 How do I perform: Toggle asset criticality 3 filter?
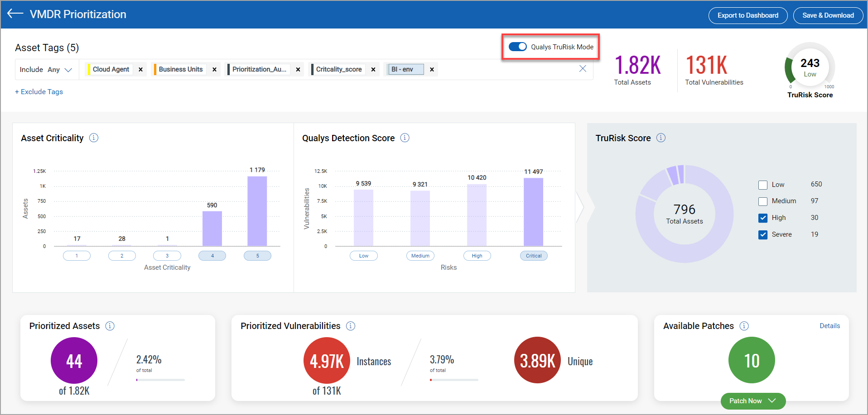pos(167,256)
